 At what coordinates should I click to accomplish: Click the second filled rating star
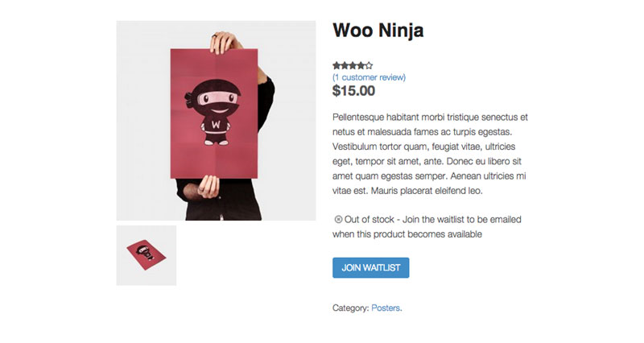tap(345, 65)
